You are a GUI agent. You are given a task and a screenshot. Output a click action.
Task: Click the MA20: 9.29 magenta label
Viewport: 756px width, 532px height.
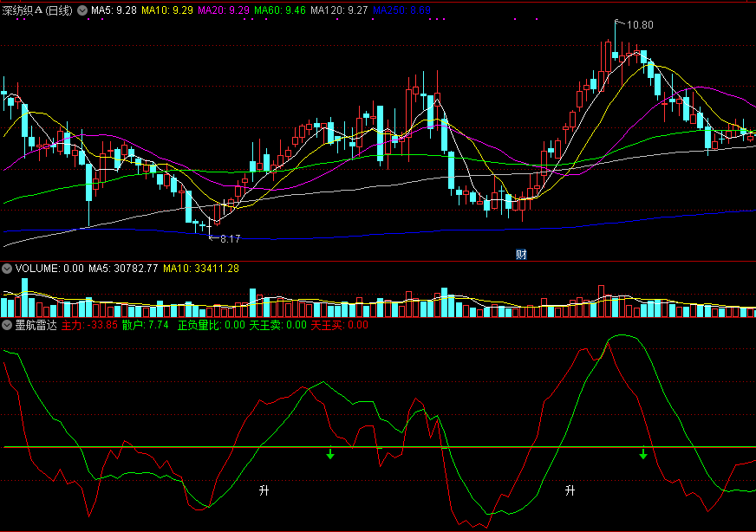point(224,10)
